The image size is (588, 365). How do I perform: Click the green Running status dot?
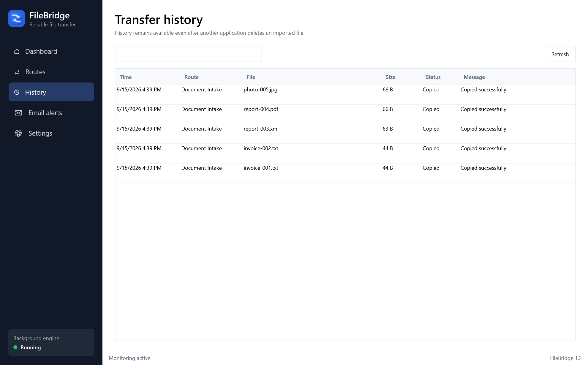click(15, 347)
